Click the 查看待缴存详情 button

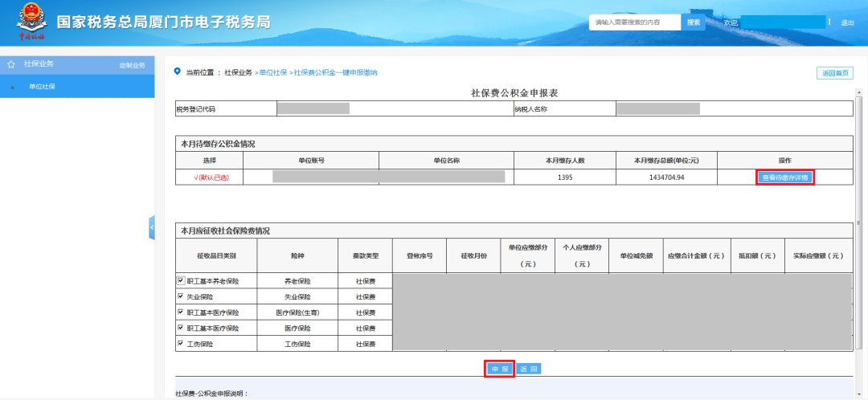pos(785,178)
